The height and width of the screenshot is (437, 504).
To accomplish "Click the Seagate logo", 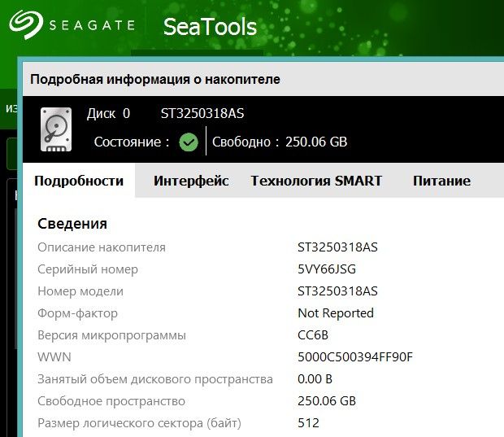I will 72,24.
